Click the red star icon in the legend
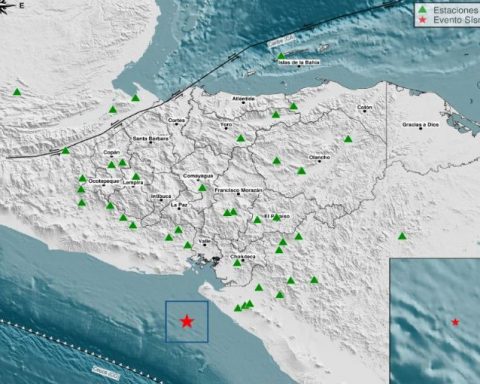The height and width of the screenshot is (384, 480). click(x=423, y=20)
